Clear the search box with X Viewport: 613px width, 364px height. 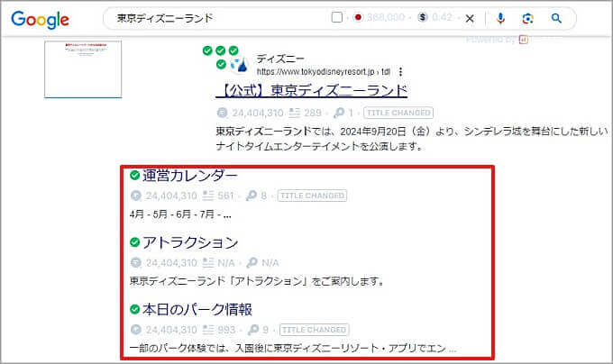point(470,18)
